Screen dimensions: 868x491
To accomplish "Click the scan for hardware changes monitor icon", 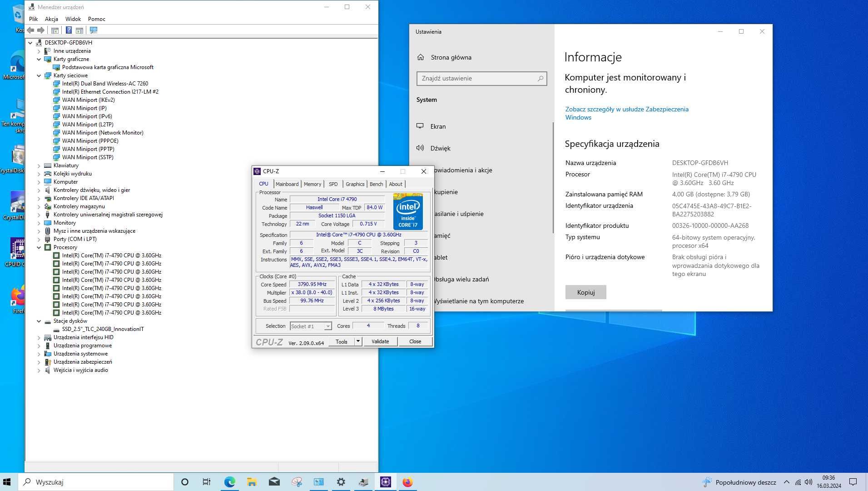I will coord(94,30).
